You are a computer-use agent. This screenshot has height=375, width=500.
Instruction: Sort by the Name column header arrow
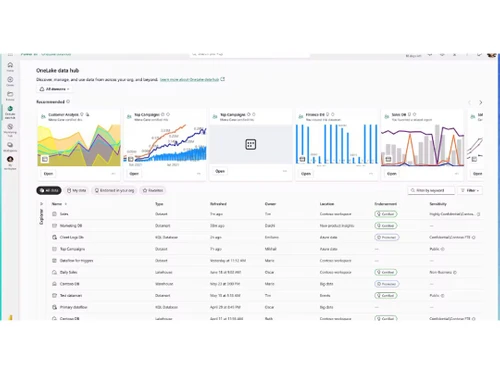(66, 204)
